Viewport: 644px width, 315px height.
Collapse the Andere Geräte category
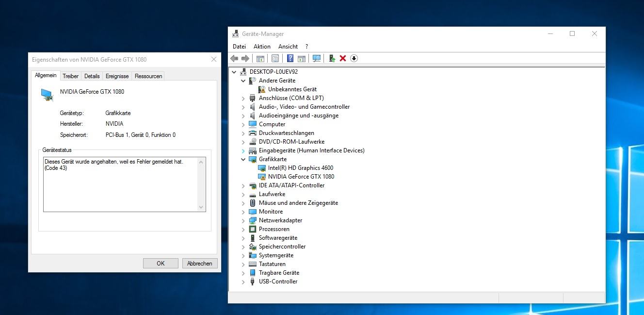pyautogui.click(x=243, y=81)
